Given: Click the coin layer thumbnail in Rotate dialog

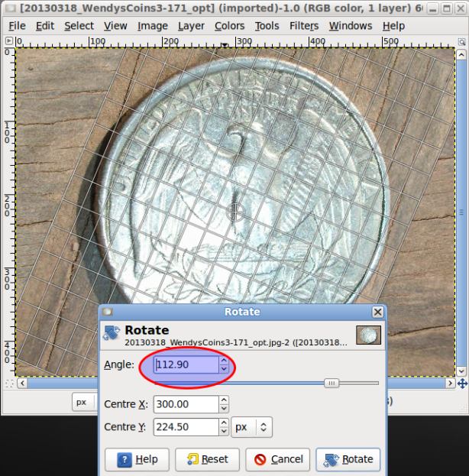Looking at the screenshot, I should coord(368,335).
